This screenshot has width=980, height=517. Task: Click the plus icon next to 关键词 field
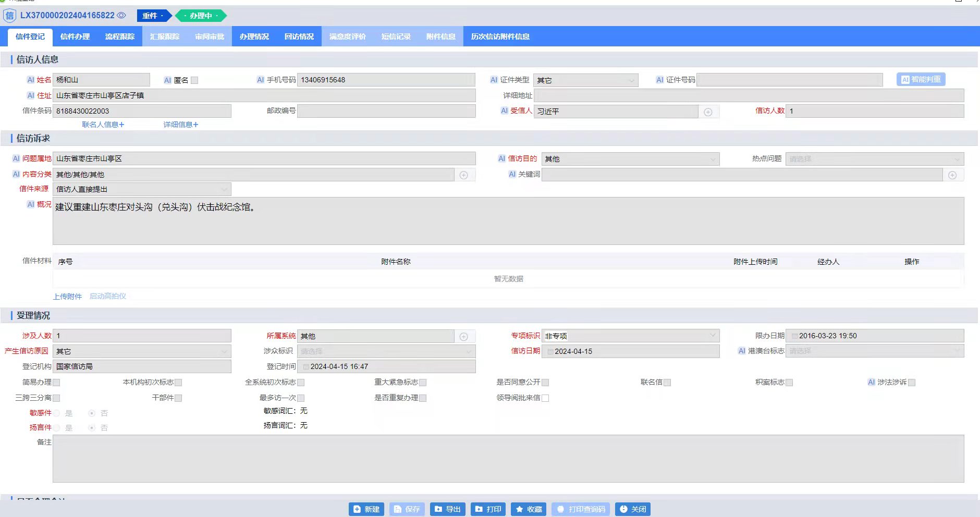pyautogui.click(x=952, y=175)
